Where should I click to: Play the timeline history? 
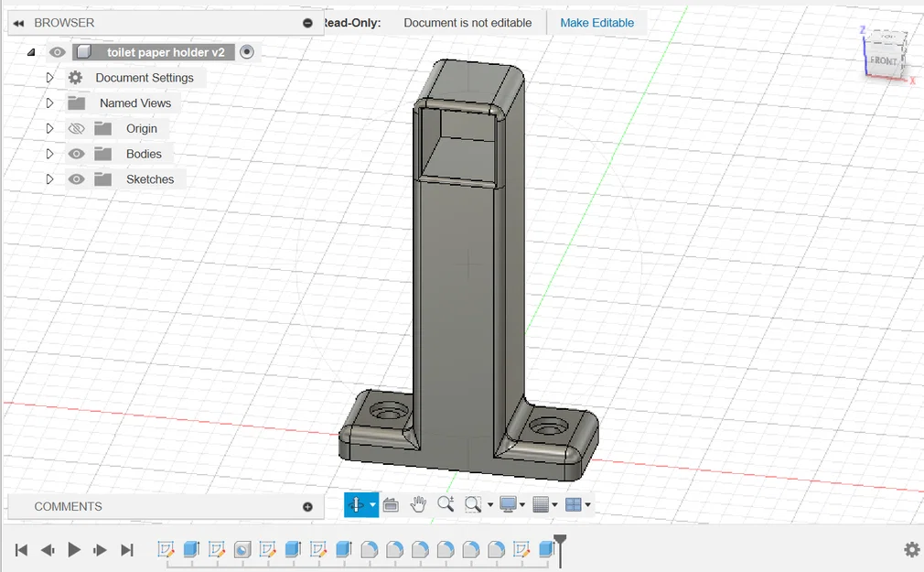coord(74,550)
